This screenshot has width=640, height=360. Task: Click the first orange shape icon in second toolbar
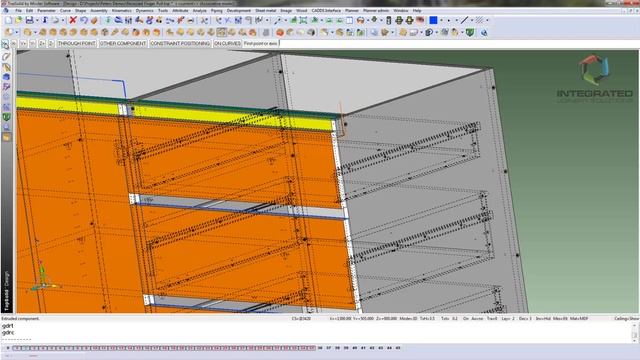[9, 32]
